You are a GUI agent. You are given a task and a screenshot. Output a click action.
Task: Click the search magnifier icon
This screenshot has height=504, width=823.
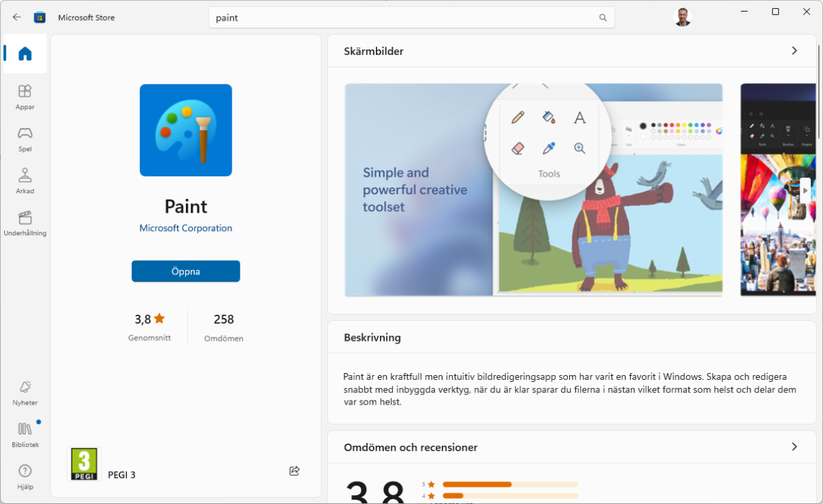(x=603, y=18)
